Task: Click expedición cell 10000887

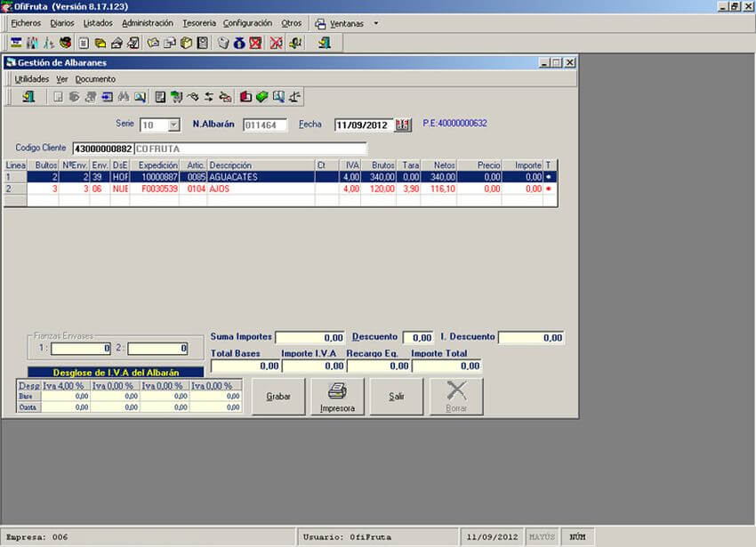Action: pos(154,177)
